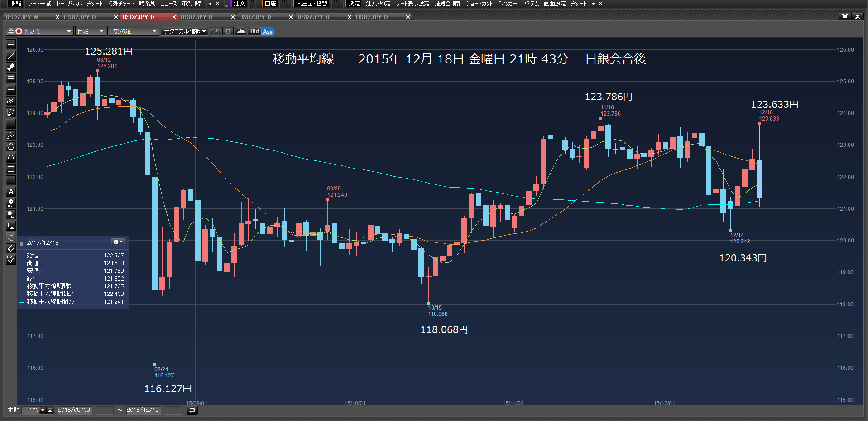Open the 日足 timeframe dropdown
The image size is (868, 421).
(90, 31)
